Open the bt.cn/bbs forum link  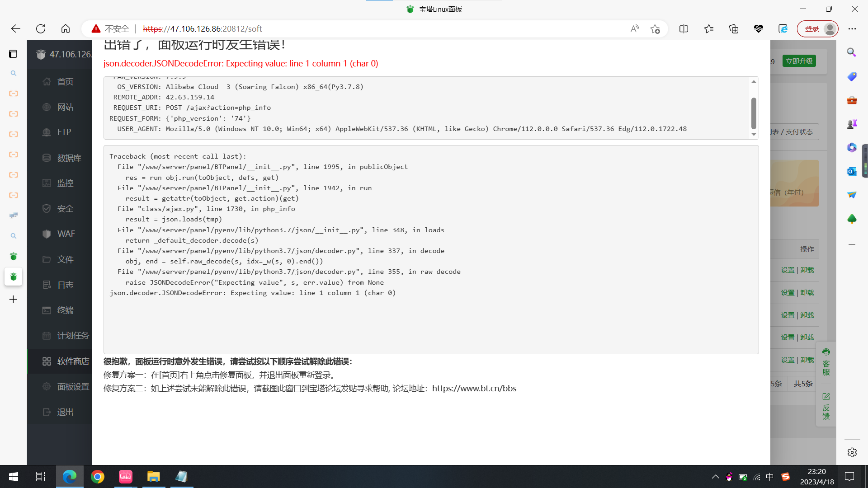click(x=474, y=389)
